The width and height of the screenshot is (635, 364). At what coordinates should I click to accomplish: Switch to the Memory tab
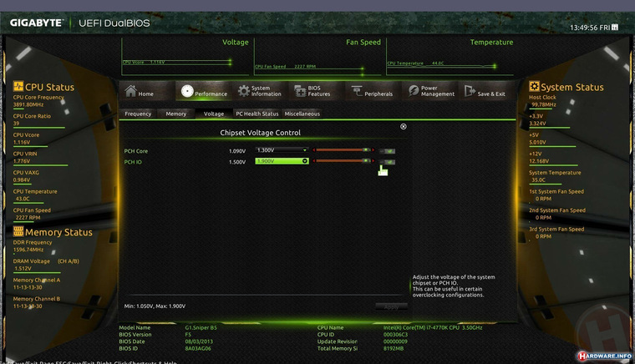[x=175, y=114]
